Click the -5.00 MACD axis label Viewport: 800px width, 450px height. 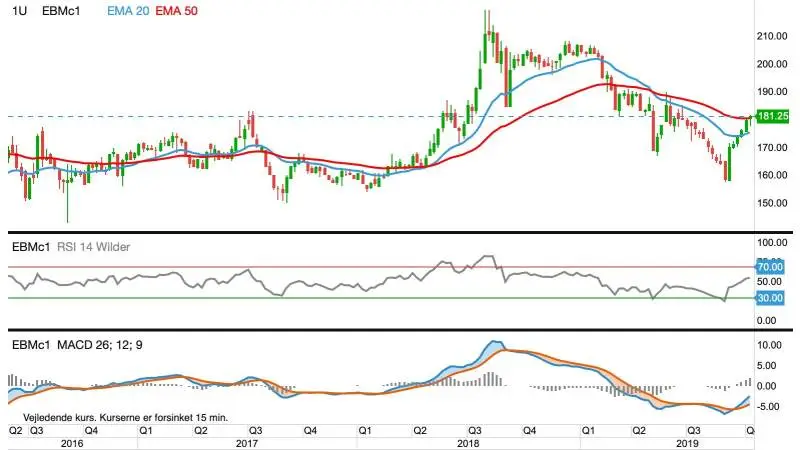769,407
